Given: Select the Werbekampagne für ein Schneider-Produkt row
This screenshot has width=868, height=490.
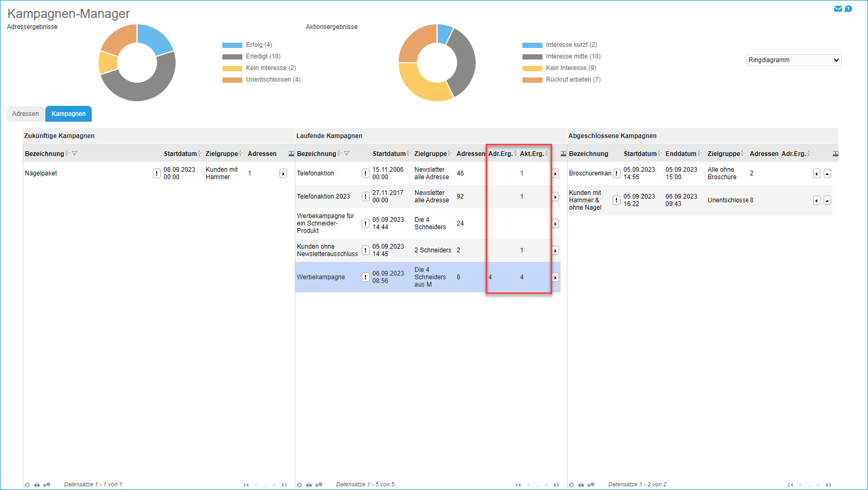Looking at the screenshot, I should 325,223.
